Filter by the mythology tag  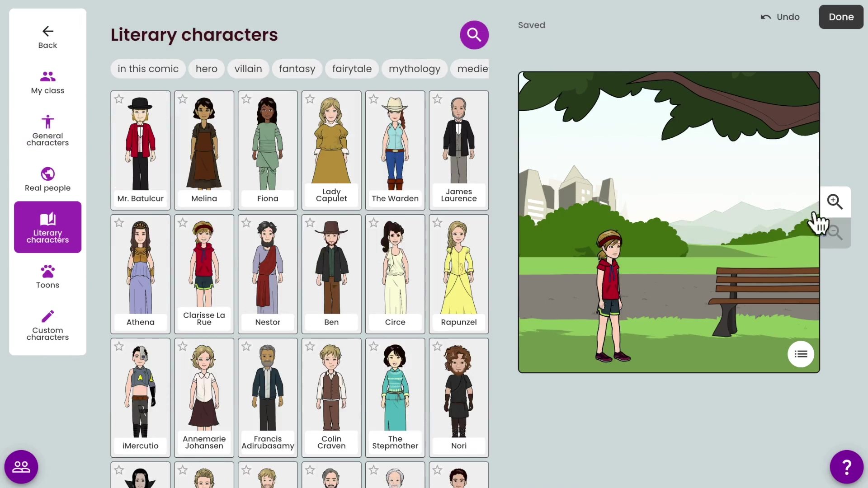414,69
